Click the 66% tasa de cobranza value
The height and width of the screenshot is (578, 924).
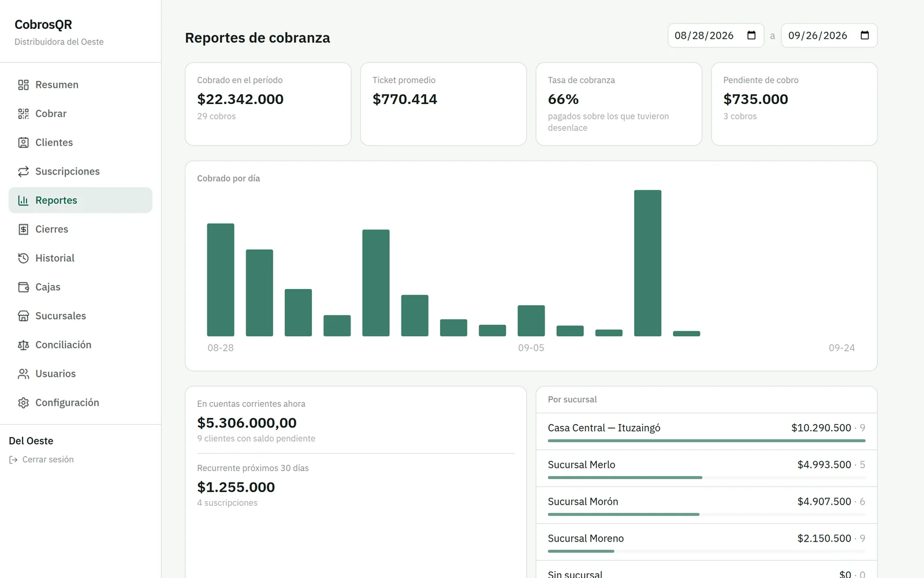click(563, 99)
